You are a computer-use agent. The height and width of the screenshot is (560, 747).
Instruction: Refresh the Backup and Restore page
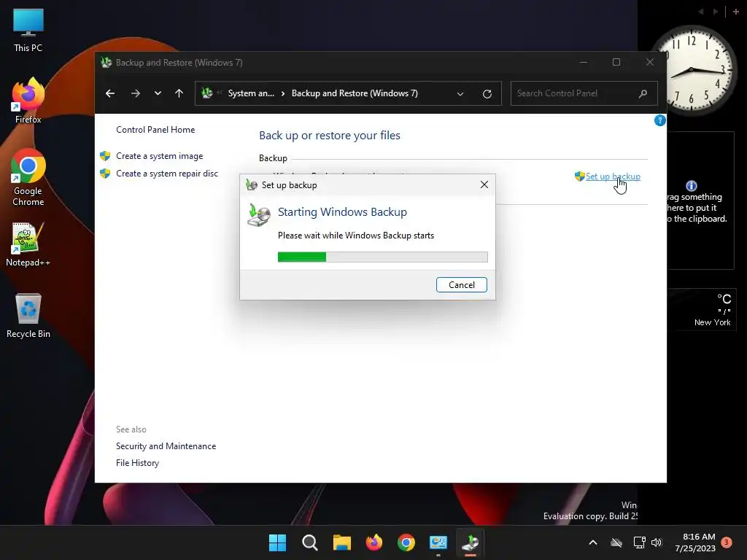[487, 94]
